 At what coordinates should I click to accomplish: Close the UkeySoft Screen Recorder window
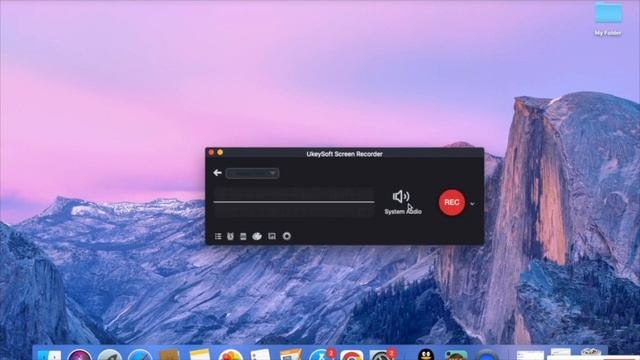tap(211, 152)
